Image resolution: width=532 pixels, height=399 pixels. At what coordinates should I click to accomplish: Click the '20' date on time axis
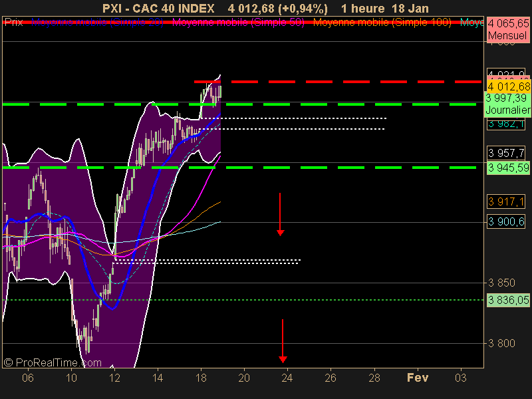point(244,378)
